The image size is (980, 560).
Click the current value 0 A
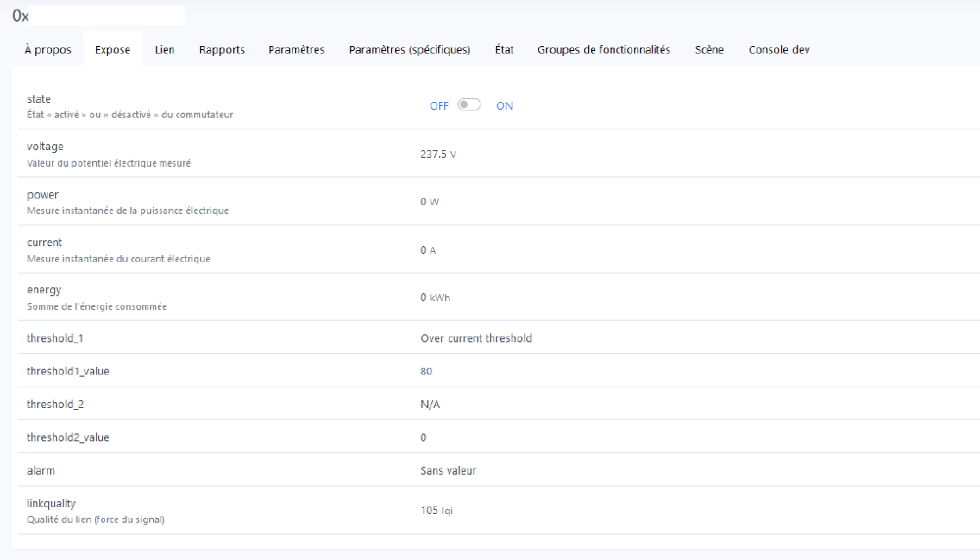(428, 250)
